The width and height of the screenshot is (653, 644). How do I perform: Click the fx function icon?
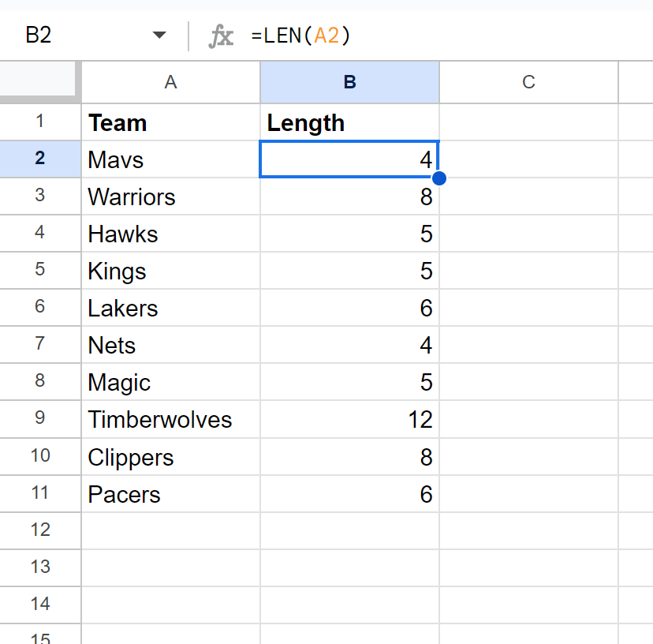(x=221, y=36)
